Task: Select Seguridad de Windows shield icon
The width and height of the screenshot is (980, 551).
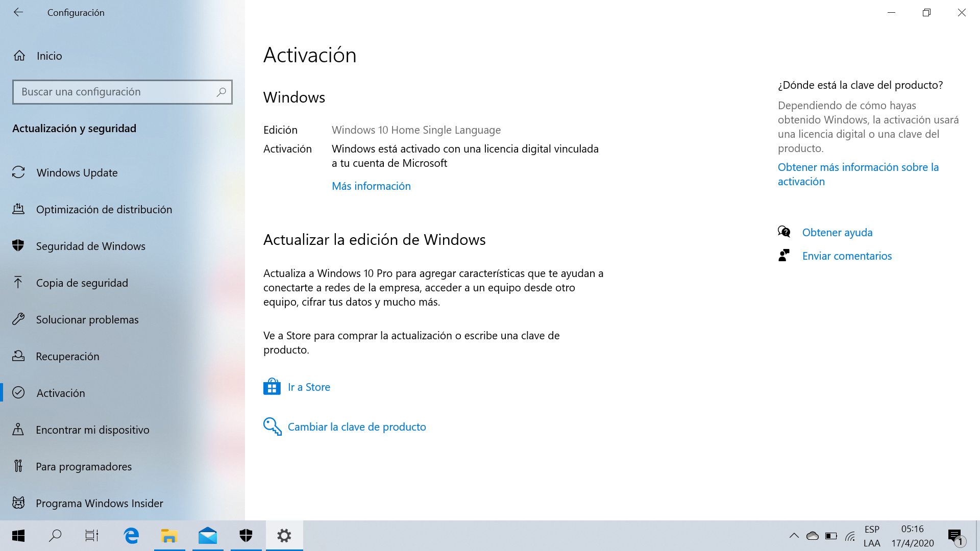Action: point(18,246)
